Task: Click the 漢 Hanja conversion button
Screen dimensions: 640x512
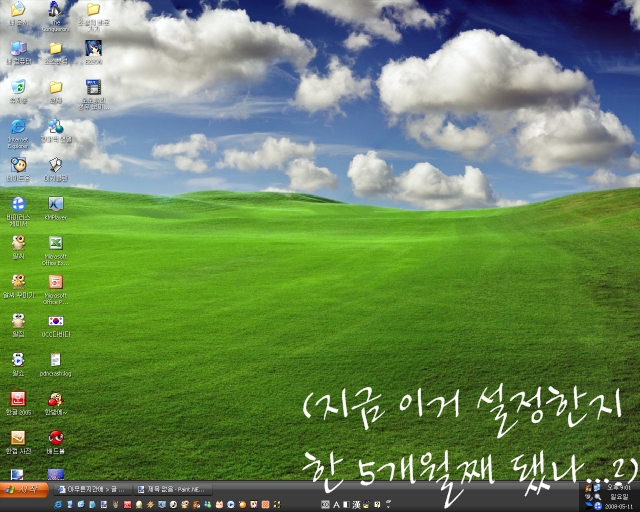Action: pos(356,505)
